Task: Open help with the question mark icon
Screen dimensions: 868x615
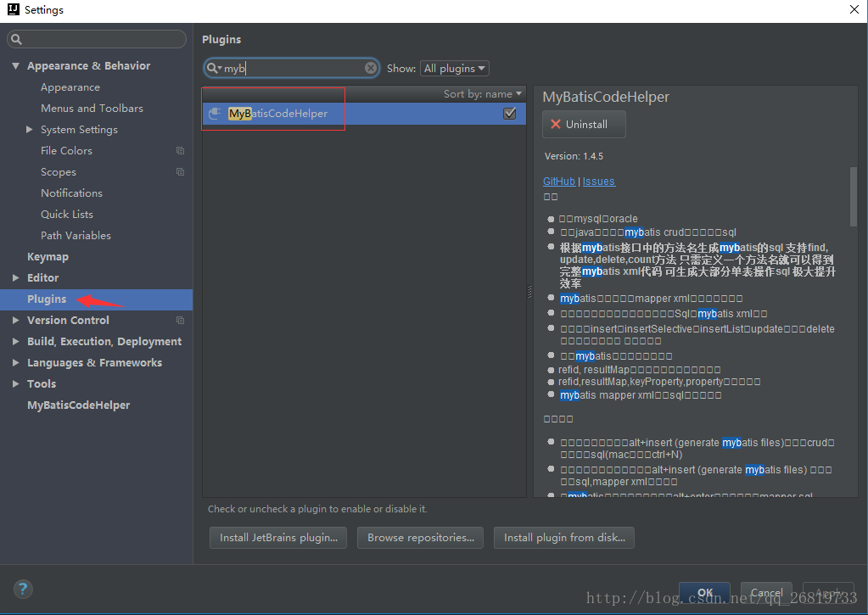Action: coord(23,589)
